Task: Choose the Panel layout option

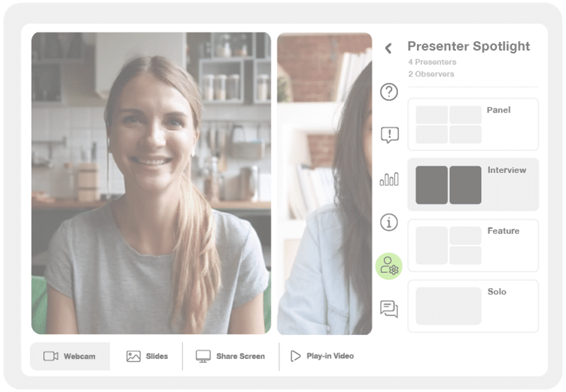Action: point(473,124)
